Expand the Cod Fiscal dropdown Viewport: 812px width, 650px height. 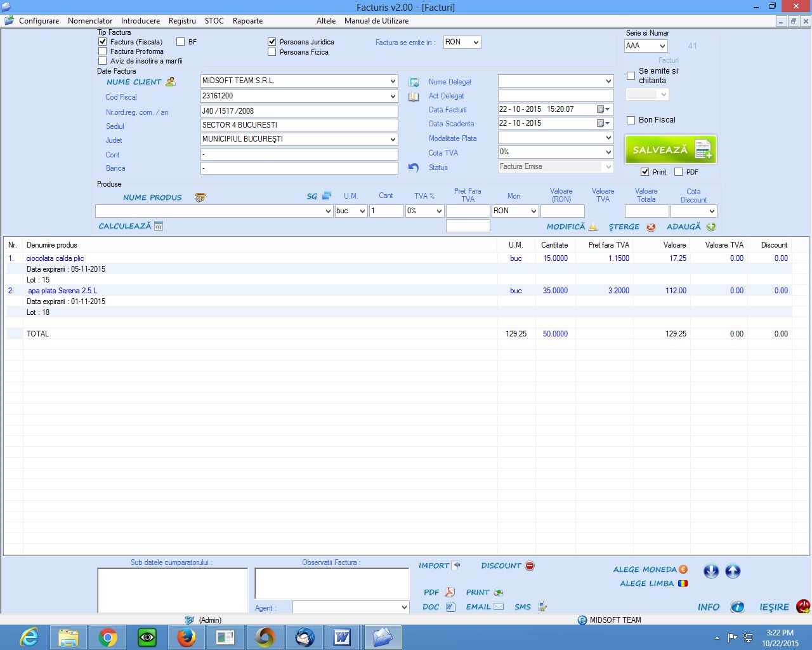(x=393, y=96)
